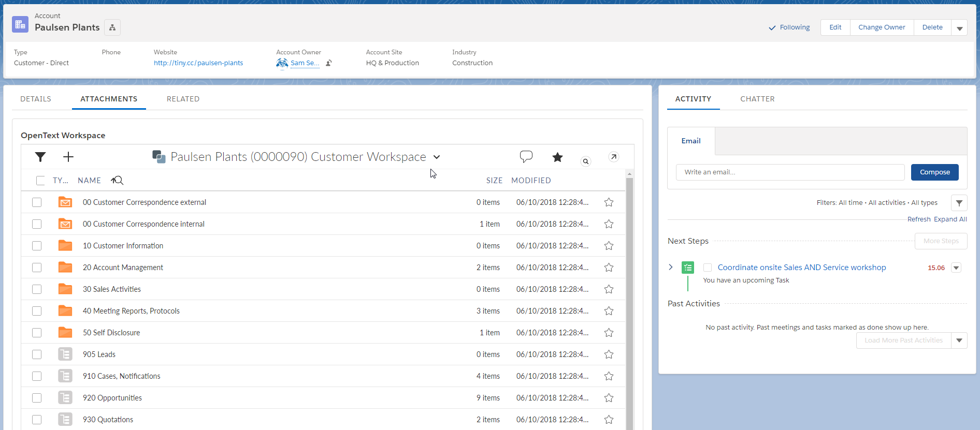Click the green task icon in Next Steps
Screen dimensions: 980x430
point(688,268)
